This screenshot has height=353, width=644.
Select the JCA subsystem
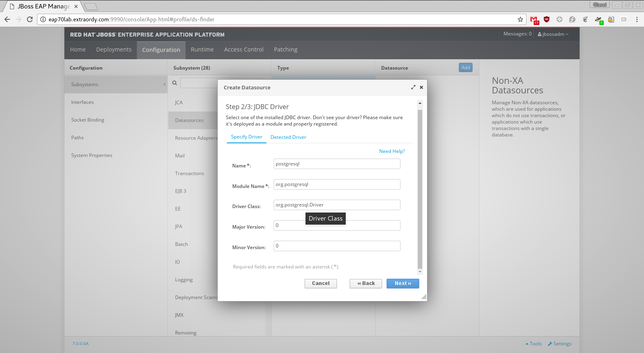(193, 103)
